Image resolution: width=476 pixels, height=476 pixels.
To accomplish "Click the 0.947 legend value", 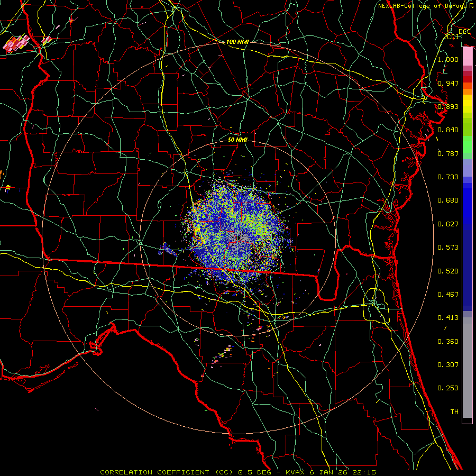I will [x=448, y=83].
